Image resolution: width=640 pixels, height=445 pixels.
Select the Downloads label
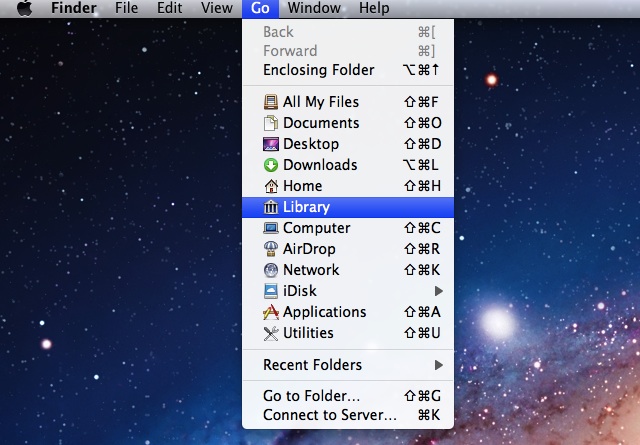320,165
